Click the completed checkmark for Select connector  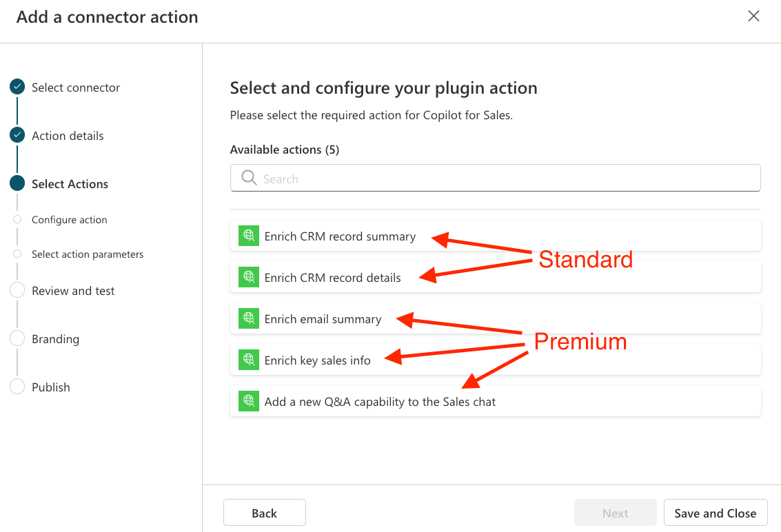point(17,87)
